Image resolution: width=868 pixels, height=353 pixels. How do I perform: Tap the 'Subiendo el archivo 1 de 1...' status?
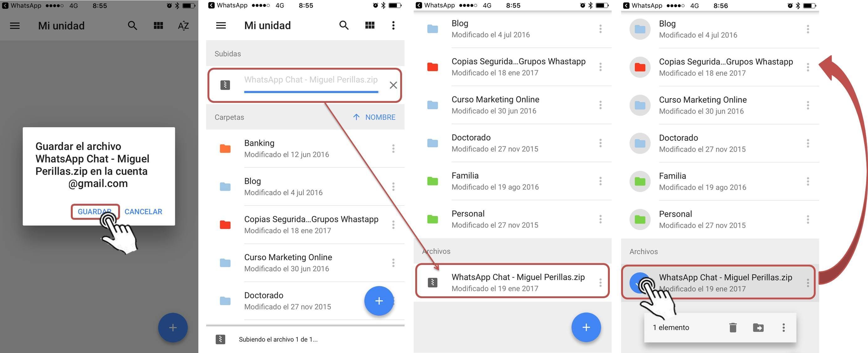coord(278,340)
